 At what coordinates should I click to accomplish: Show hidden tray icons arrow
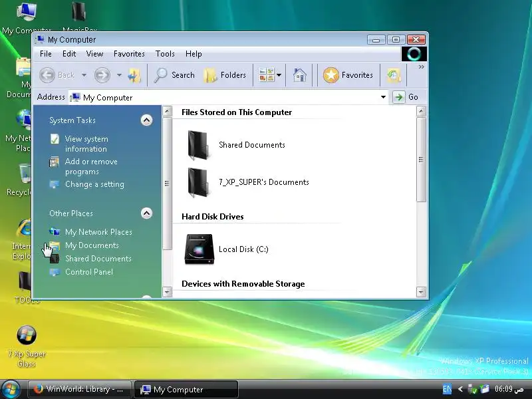[460, 389]
